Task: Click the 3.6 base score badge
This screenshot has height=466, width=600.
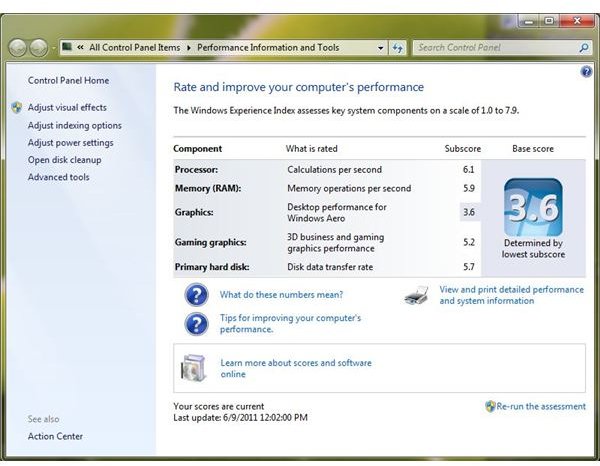Action: click(x=533, y=207)
